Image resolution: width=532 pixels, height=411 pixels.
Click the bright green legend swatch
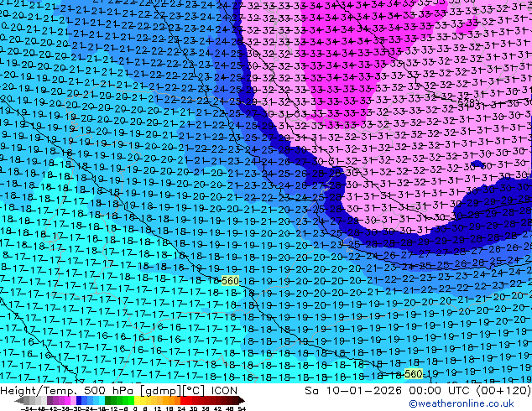[131, 400]
